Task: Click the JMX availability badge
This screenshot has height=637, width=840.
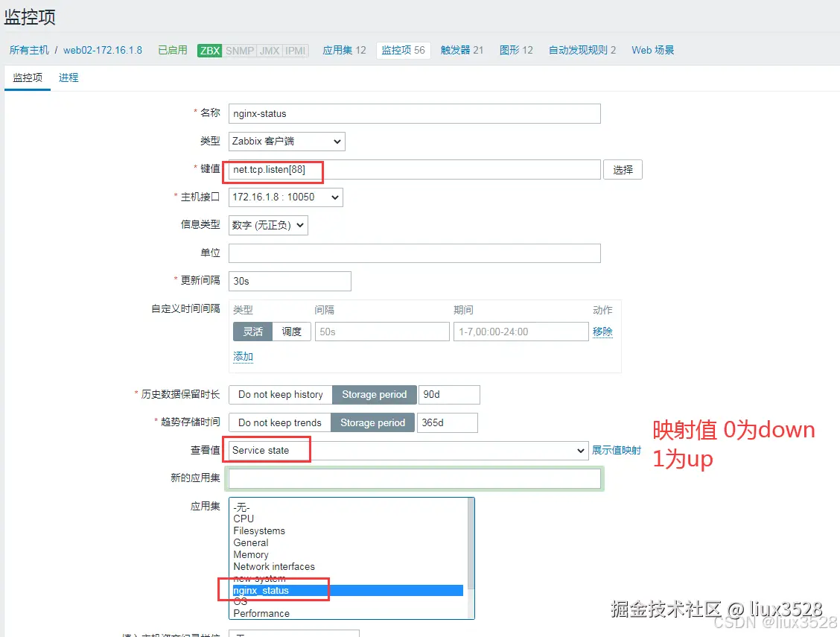Action: (x=270, y=51)
